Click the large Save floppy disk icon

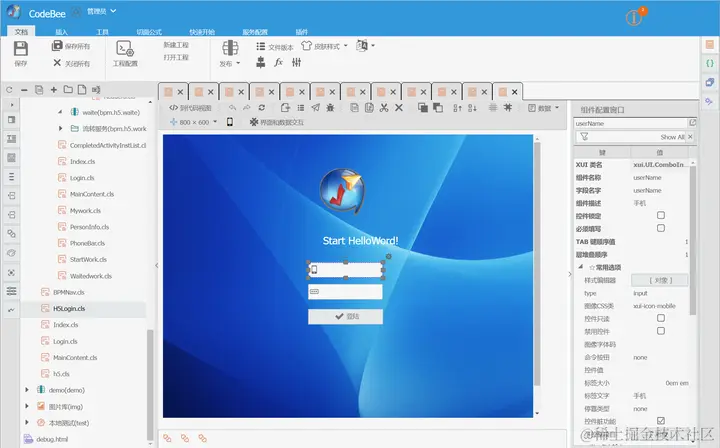(21, 48)
